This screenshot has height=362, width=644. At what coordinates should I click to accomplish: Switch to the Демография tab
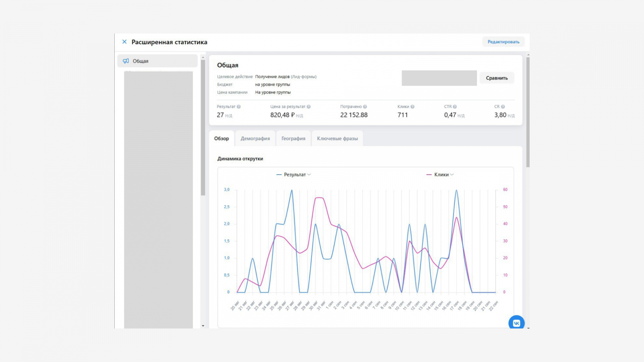(255, 138)
